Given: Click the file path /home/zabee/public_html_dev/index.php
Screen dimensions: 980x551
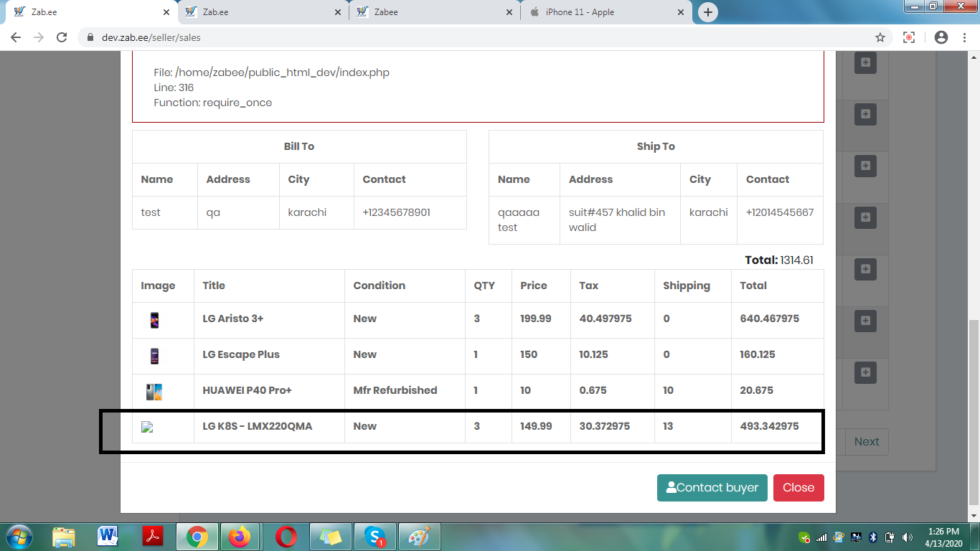Looking at the screenshot, I should 282,72.
